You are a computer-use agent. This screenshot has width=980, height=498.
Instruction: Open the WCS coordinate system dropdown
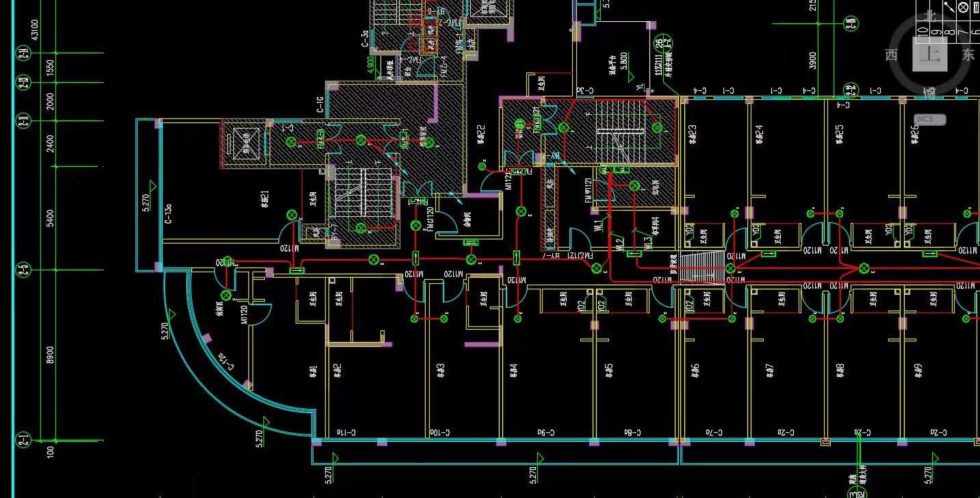coord(929,119)
